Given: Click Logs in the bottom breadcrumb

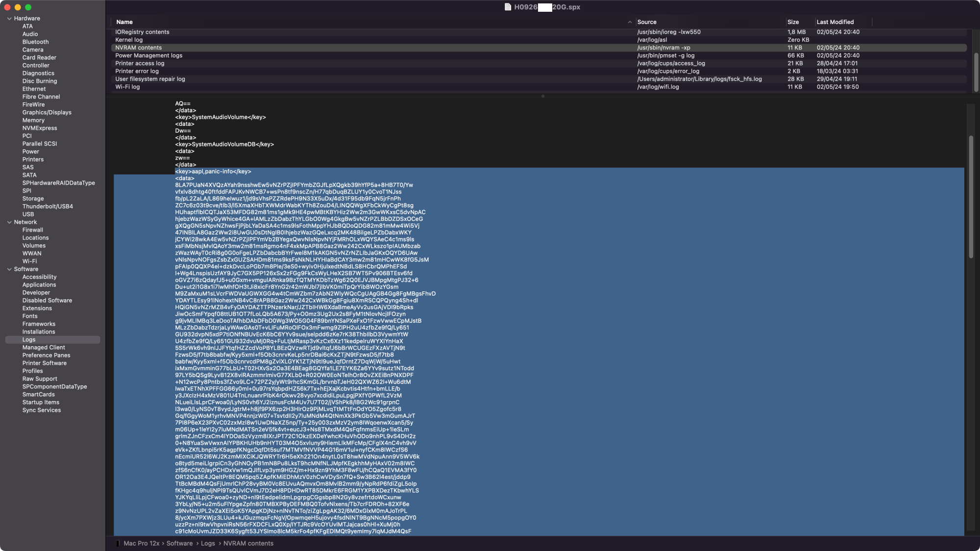Looking at the screenshot, I should [208, 543].
